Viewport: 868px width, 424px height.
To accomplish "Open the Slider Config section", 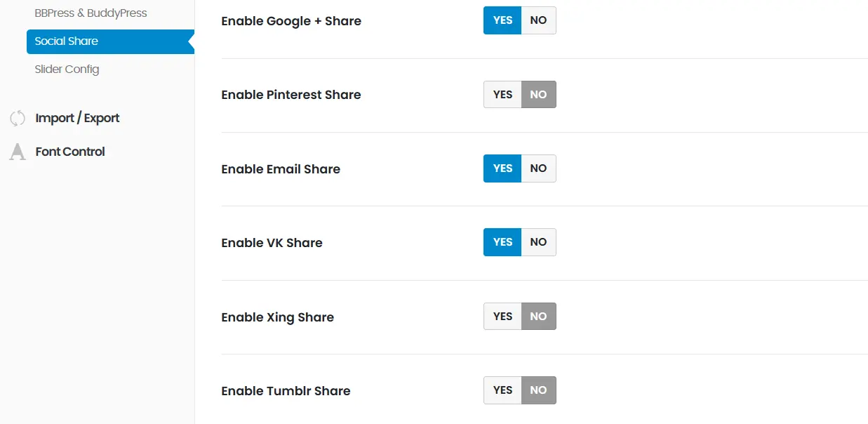I will (x=67, y=69).
